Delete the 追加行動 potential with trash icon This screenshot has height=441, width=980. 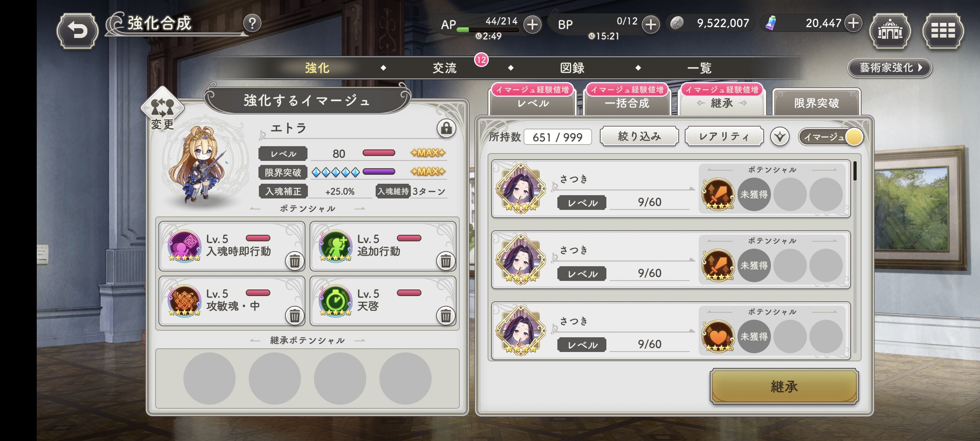coord(446,261)
